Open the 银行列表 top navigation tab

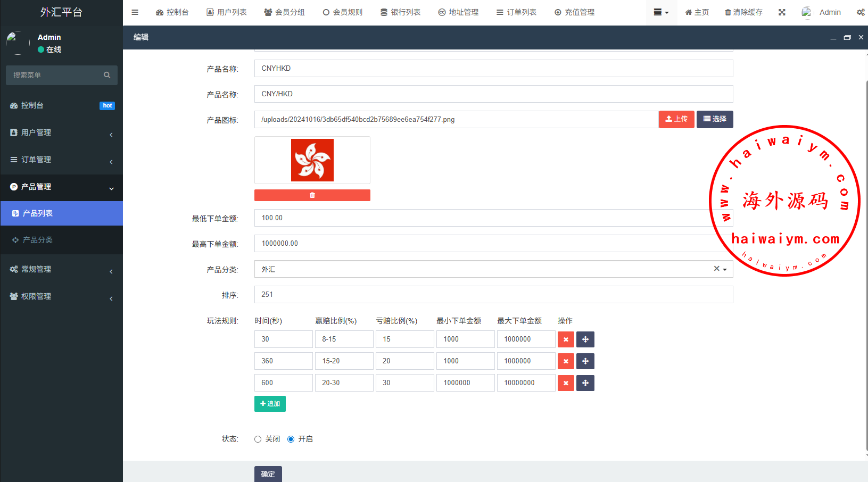click(400, 12)
